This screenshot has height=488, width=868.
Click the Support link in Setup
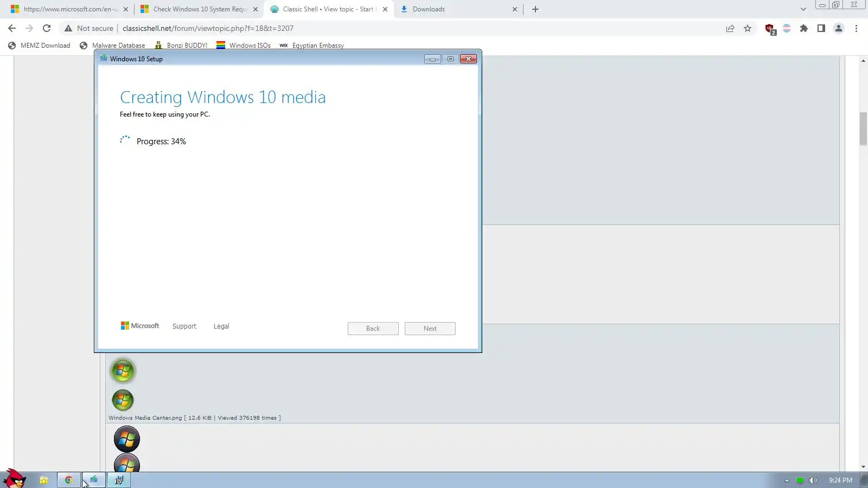click(x=184, y=326)
